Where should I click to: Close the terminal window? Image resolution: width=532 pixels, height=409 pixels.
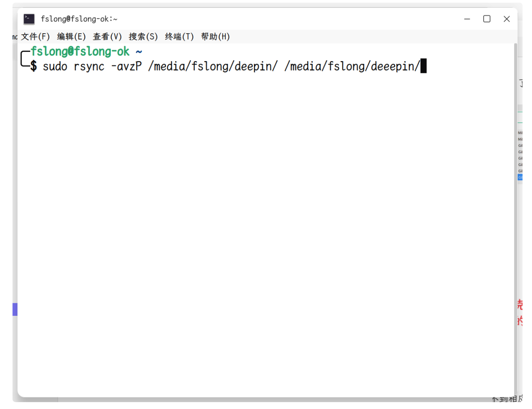coord(506,19)
